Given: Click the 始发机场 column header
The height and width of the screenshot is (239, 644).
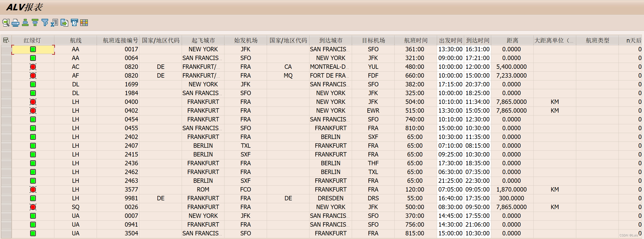Looking at the screenshot, I should click(246, 40).
